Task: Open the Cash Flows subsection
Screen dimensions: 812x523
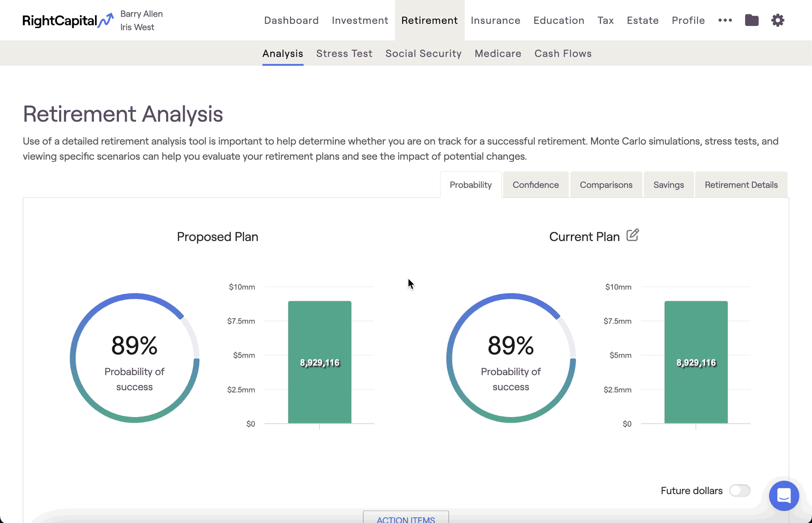Action: click(x=563, y=54)
